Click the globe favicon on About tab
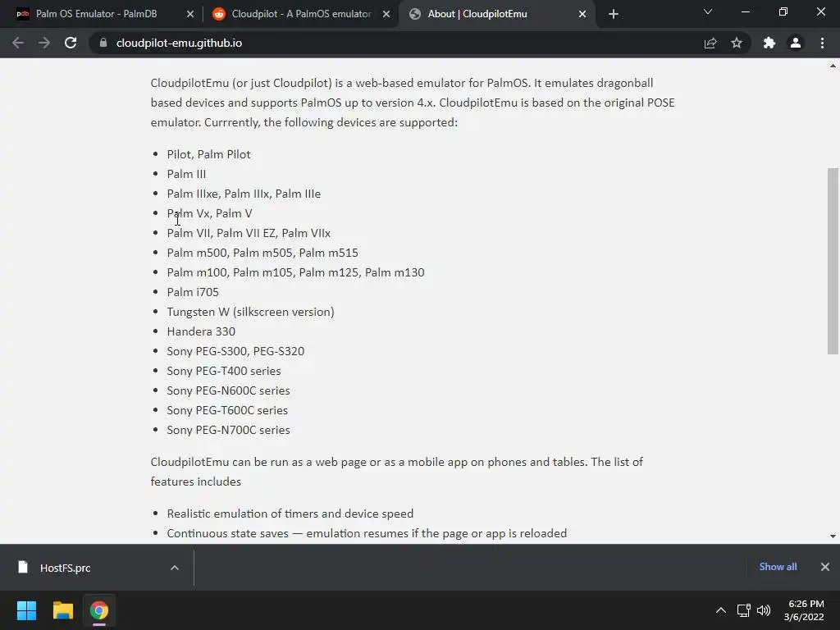The image size is (840, 630). 414,14
